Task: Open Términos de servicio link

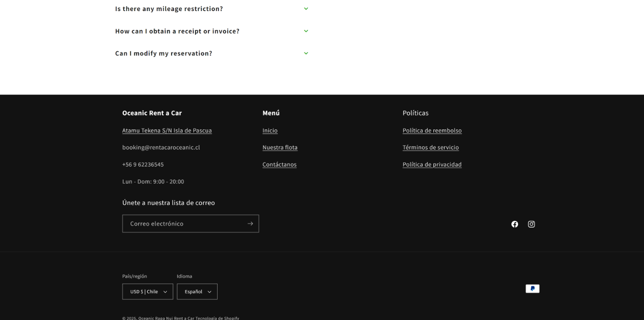Action: (431, 148)
